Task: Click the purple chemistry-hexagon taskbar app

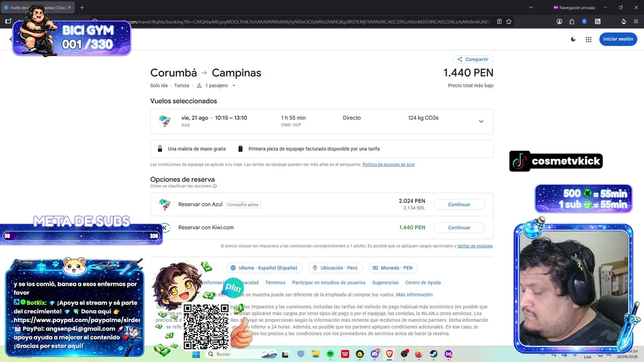Action: coord(301,354)
